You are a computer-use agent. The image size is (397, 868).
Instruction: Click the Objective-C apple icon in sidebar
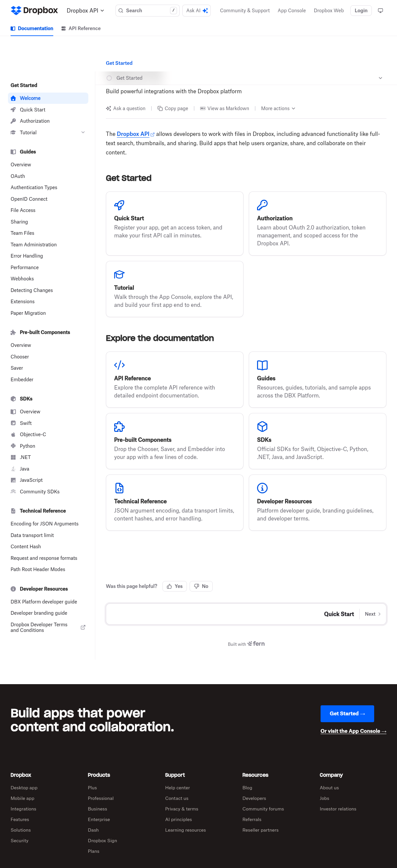(x=13, y=434)
